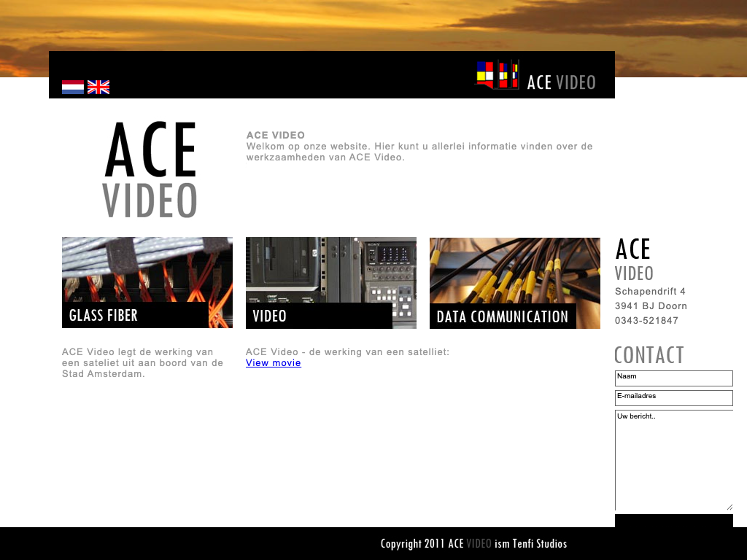
Task: Open the glass fiber cables image
Action: pyautogui.click(x=147, y=268)
